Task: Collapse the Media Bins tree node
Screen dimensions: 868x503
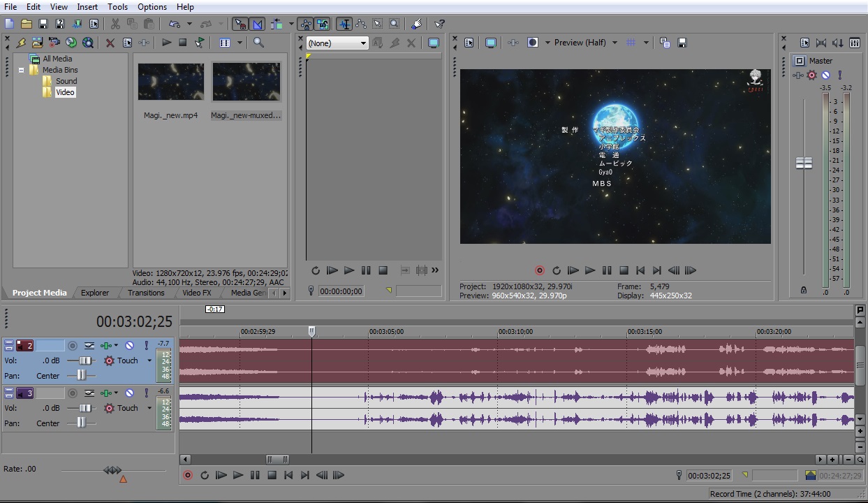Action: click(21, 70)
